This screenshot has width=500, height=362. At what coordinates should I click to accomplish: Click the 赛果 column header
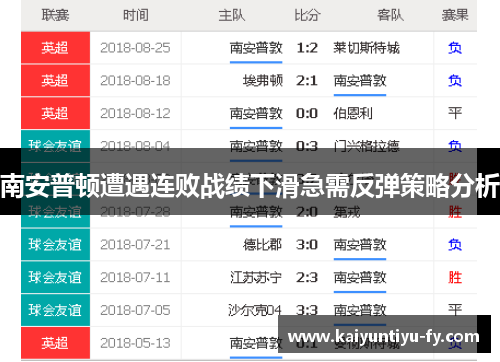click(x=455, y=15)
